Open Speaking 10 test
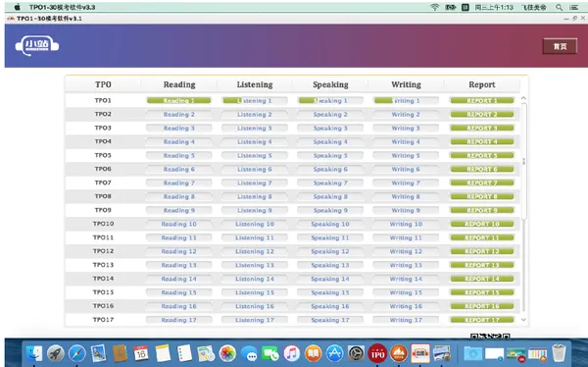 pos(330,224)
